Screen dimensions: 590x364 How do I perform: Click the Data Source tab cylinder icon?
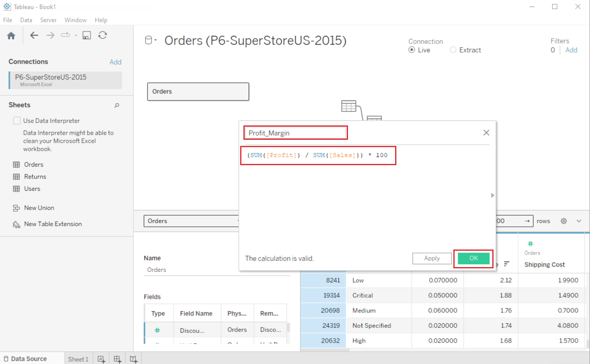coord(6,359)
